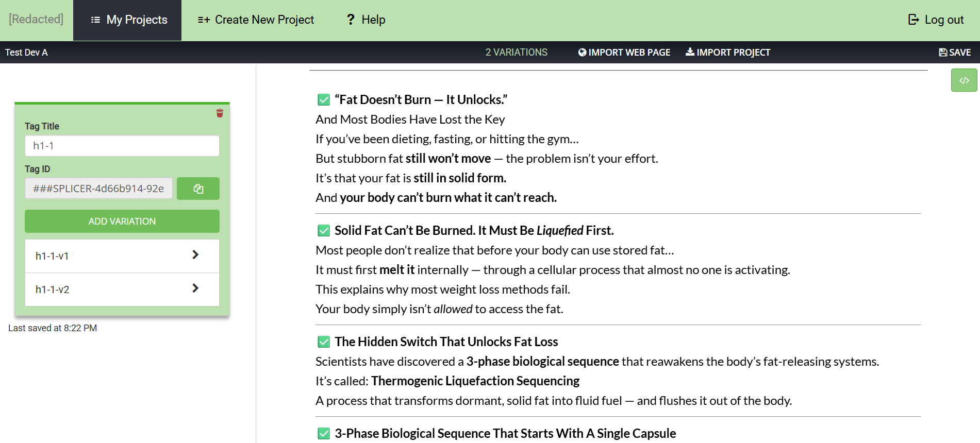The image size is (980, 443).
Task: Click the Last saved at 8:22 PM text
Action: 53,328
